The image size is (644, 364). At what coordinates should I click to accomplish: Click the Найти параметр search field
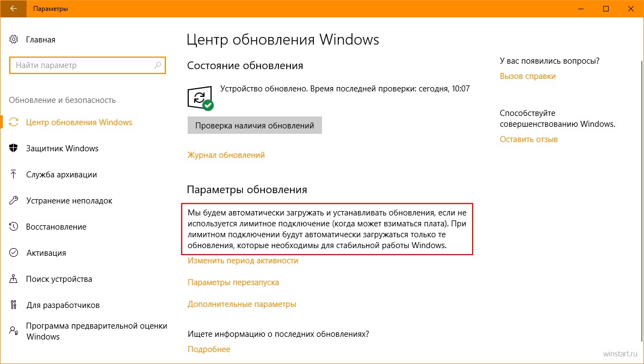click(x=87, y=65)
